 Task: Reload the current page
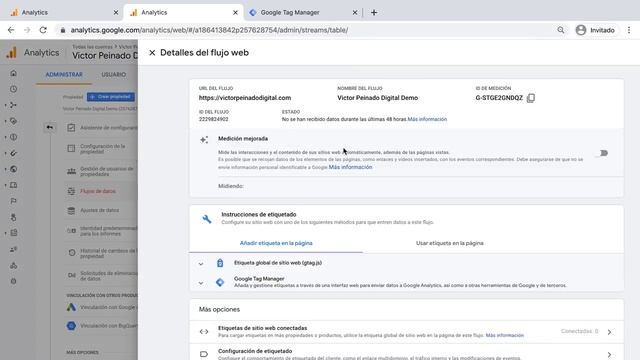coord(43,30)
